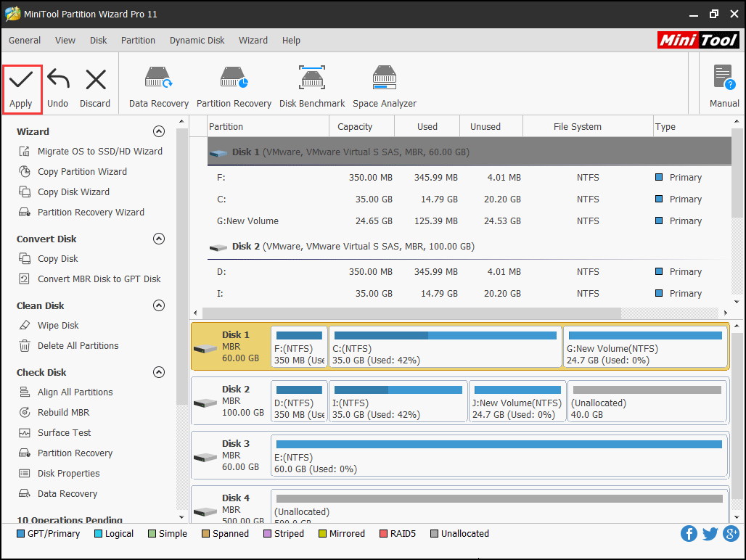Screen dimensions: 746x560
Task: Select Wipe Disk in sidebar
Action: click(x=49, y=326)
